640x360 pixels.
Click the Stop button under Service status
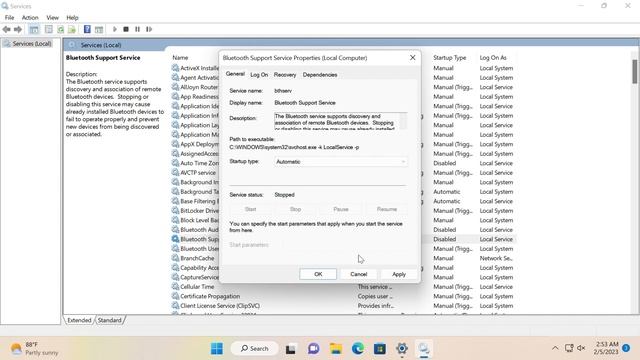295,209
